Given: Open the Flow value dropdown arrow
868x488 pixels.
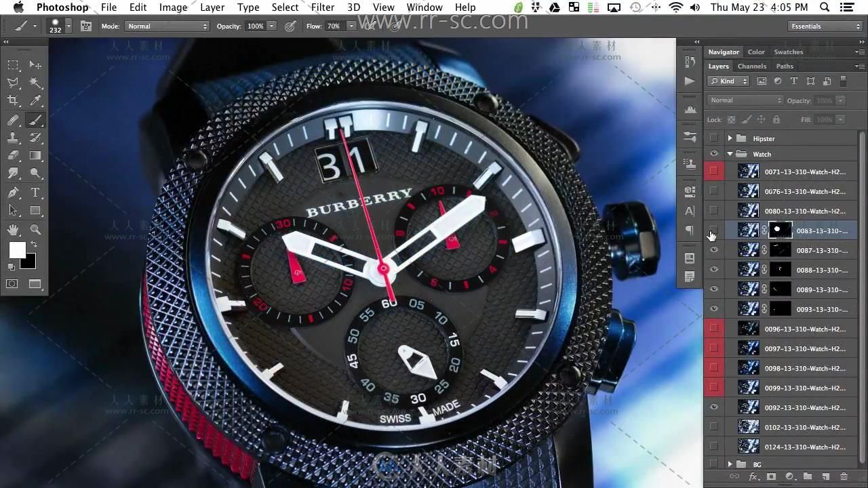Looking at the screenshot, I should 351,26.
